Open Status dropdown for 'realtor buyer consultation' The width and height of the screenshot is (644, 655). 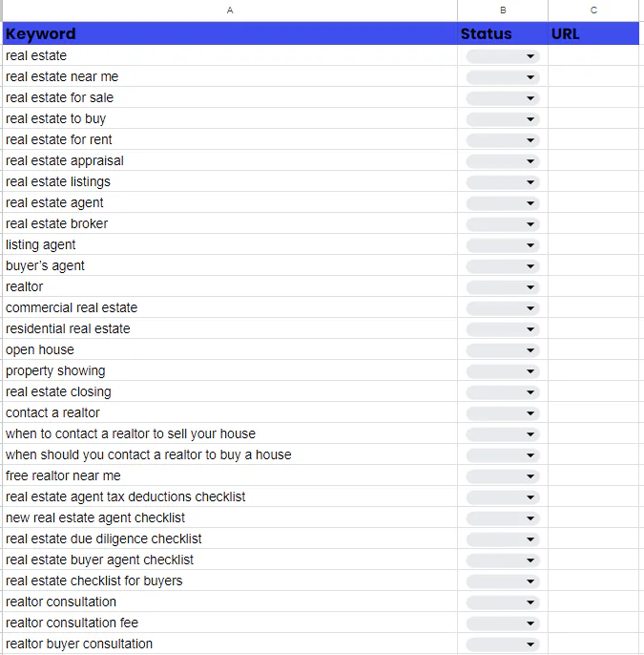tap(503, 644)
